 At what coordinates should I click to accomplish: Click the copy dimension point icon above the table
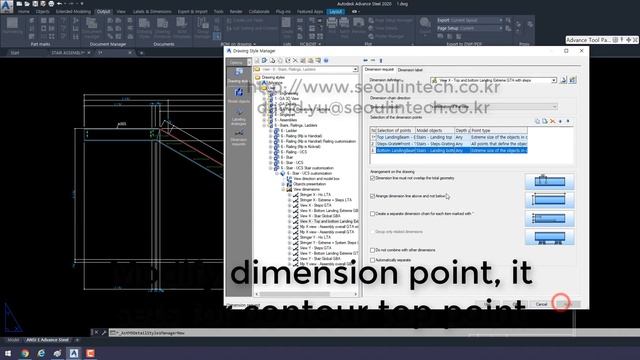(544, 121)
